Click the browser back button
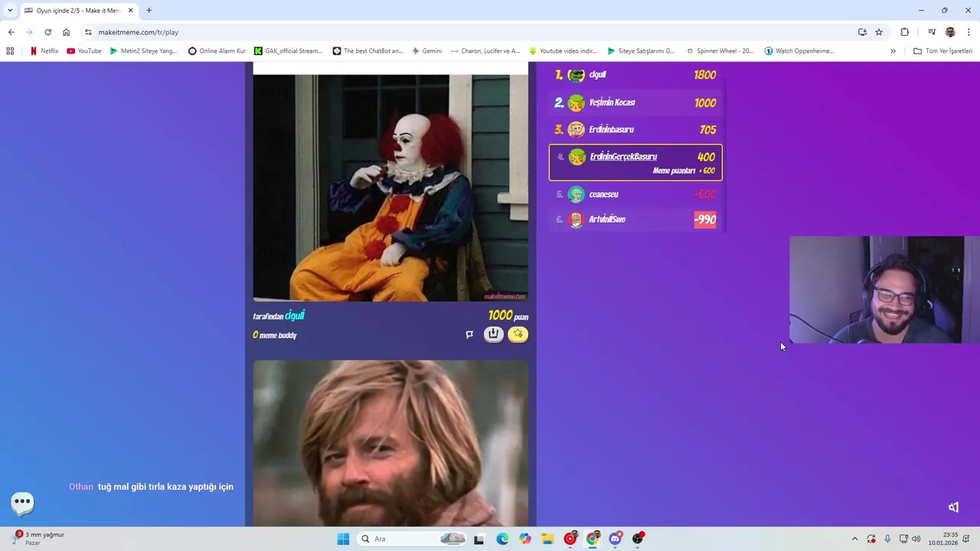The image size is (980, 551). [x=11, y=32]
